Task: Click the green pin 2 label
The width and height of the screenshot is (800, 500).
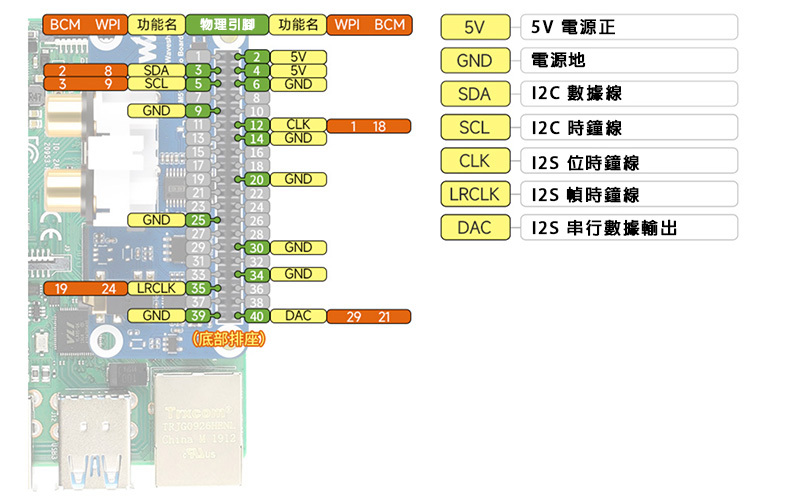Action: (257, 57)
